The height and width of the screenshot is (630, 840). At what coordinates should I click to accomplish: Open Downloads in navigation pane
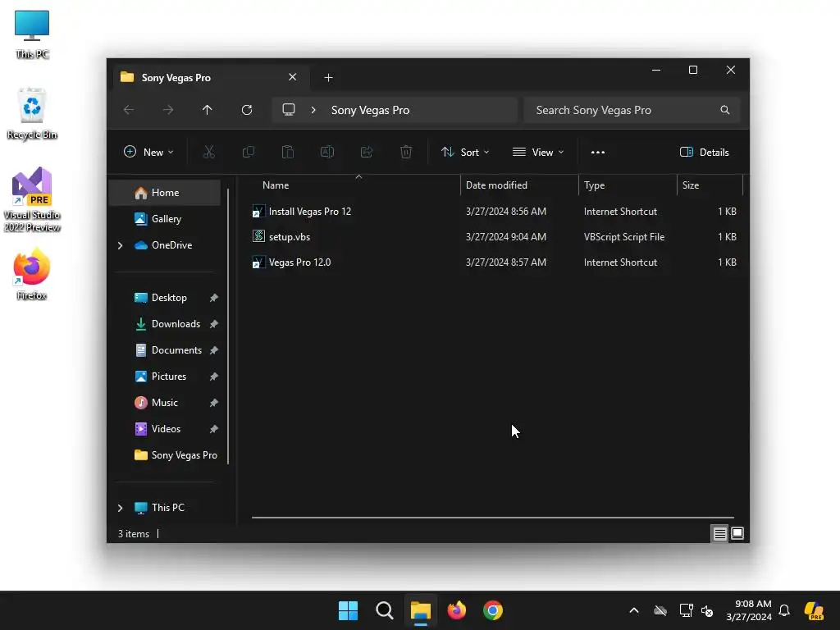[165, 323]
